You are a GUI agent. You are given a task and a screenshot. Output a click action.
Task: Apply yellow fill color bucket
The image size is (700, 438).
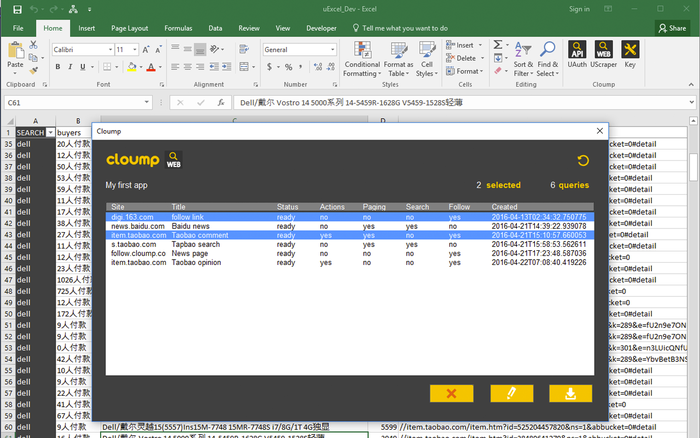point(132,67)
